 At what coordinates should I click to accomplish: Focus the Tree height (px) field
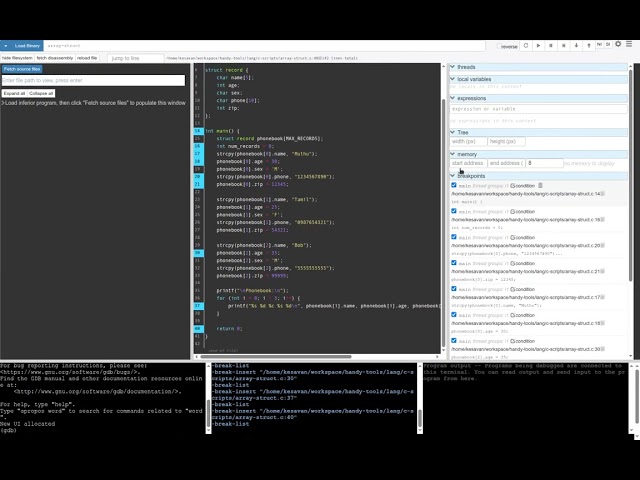tap(506, 141)
